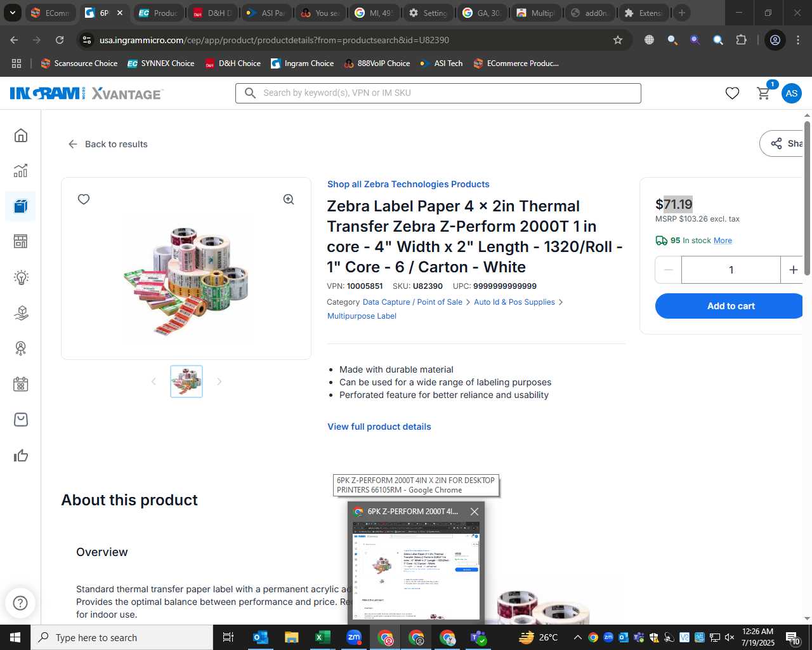Switch to the Extensi browser tab
Screen dimensions: 812x650
click(644, 13)
